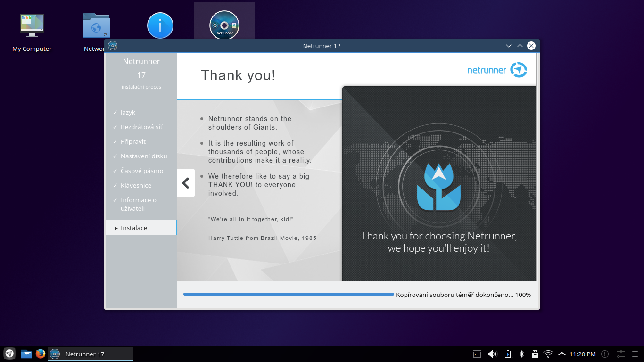This screenshot has width=644, height=362.
Task: Open the blue info desktop icon
Action: click(x=160, y=25)
